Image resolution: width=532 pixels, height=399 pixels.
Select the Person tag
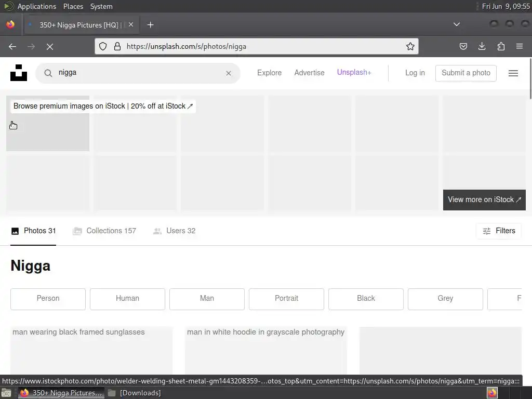[x=48, y=299]
